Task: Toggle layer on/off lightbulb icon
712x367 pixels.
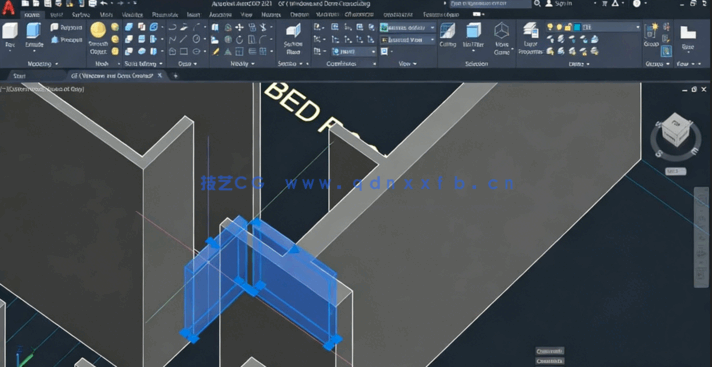Action: point(550,27)
